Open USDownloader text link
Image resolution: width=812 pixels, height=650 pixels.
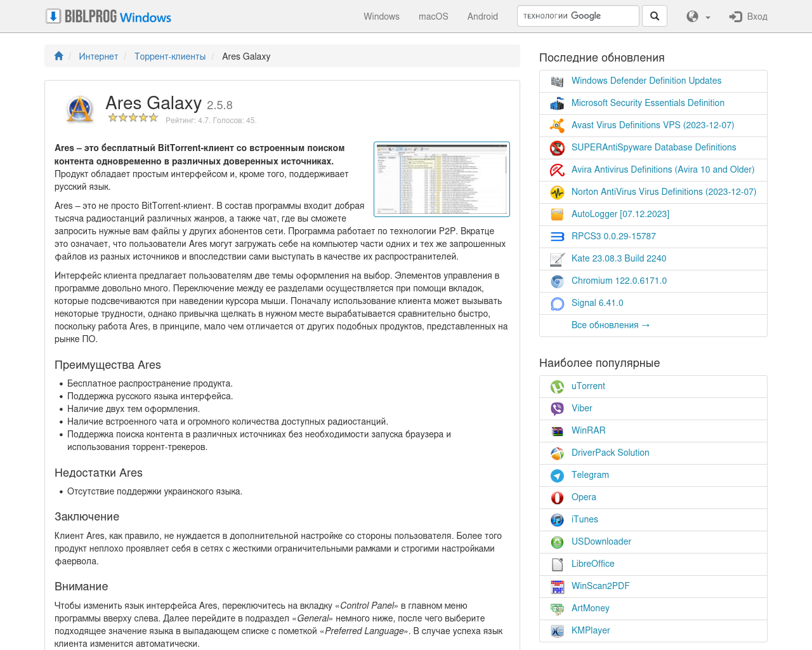pos(601,541)
